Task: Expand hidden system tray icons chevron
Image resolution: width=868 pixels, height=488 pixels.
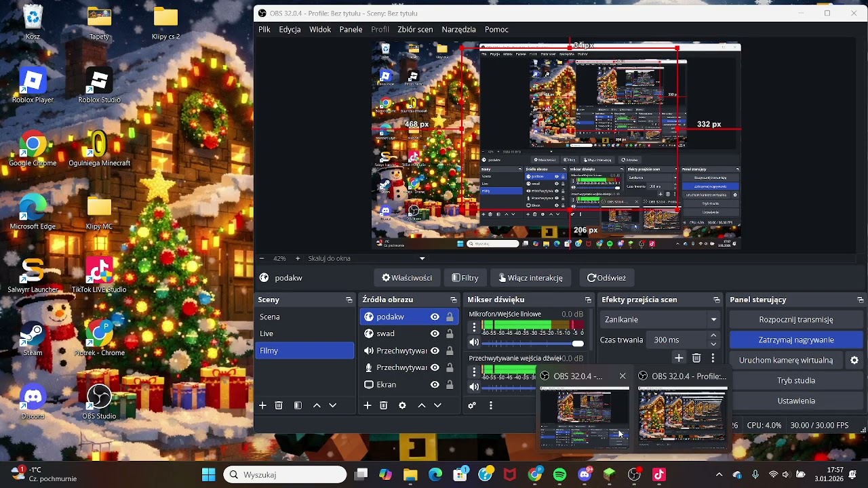Action: point(719,474)
